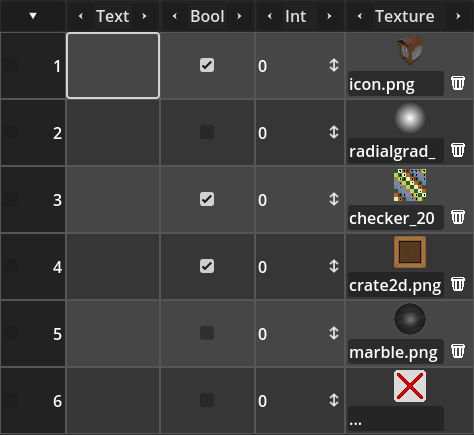Click the checker texture thumbnail
The image size is (474, 435).
coord(410,185)
